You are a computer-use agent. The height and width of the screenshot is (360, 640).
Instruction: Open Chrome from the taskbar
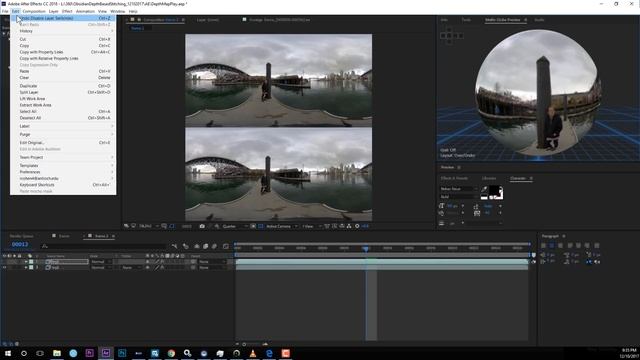171,353
